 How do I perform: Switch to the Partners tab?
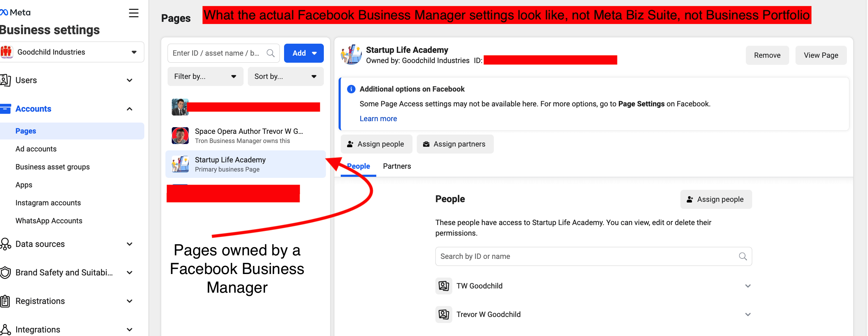[397, 166]
